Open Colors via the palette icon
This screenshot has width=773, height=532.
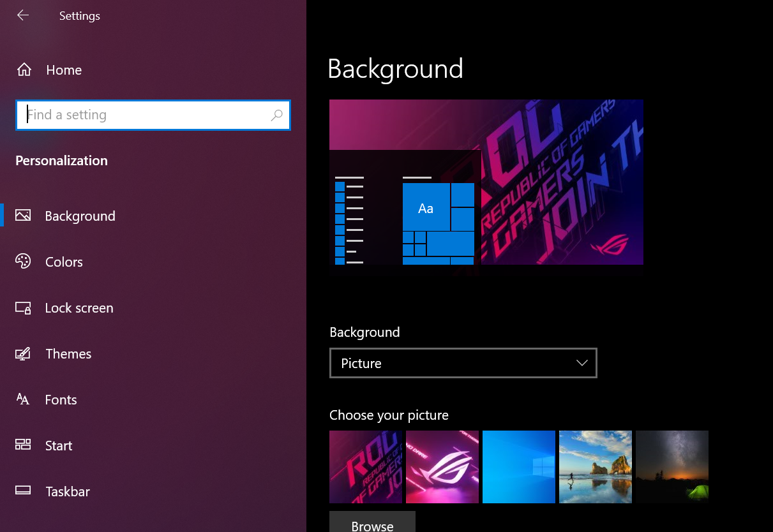[x=23, y=262]
